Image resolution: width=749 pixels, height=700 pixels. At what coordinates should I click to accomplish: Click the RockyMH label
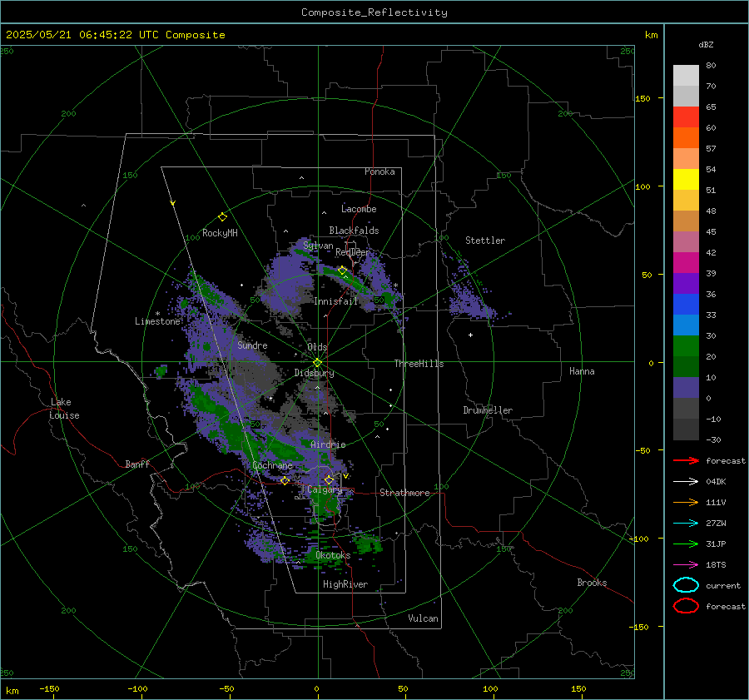pos(220,233)
